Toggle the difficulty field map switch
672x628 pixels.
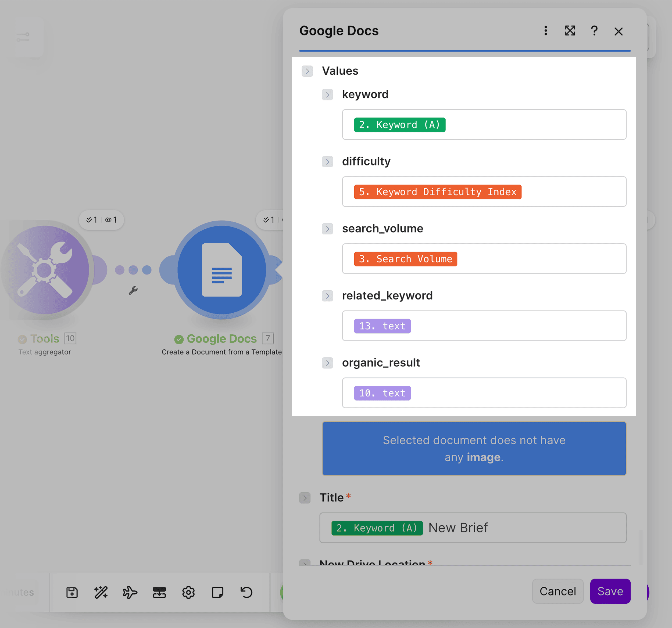pos(327,161)
